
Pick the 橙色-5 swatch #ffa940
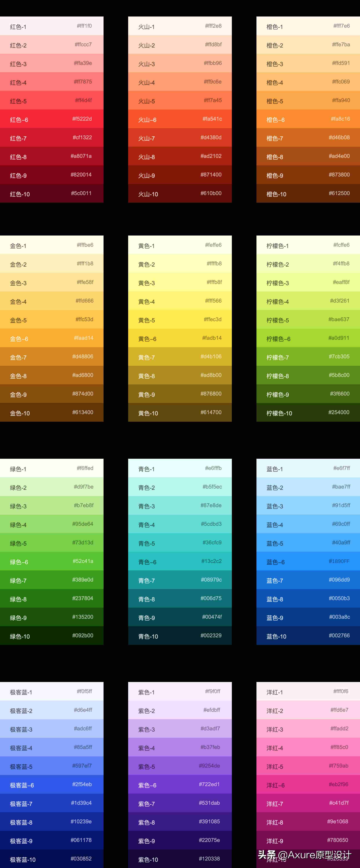tap(308, 100)
